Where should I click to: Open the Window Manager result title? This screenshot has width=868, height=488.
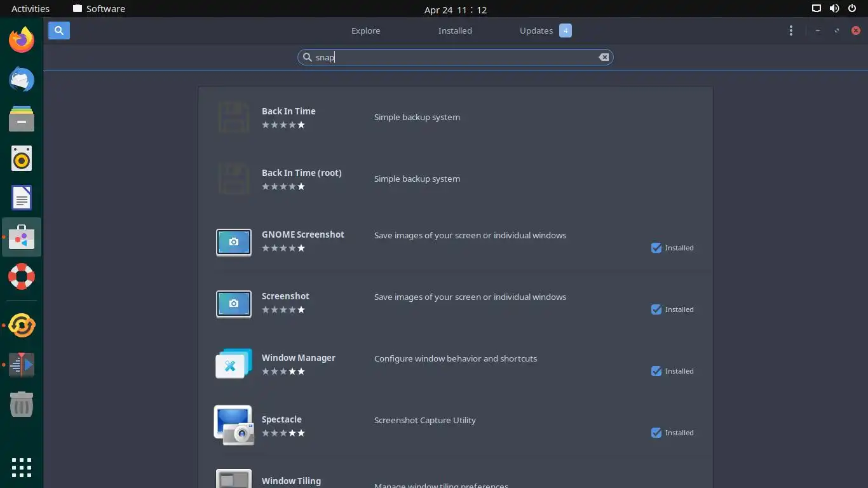[x=299, y=358]
